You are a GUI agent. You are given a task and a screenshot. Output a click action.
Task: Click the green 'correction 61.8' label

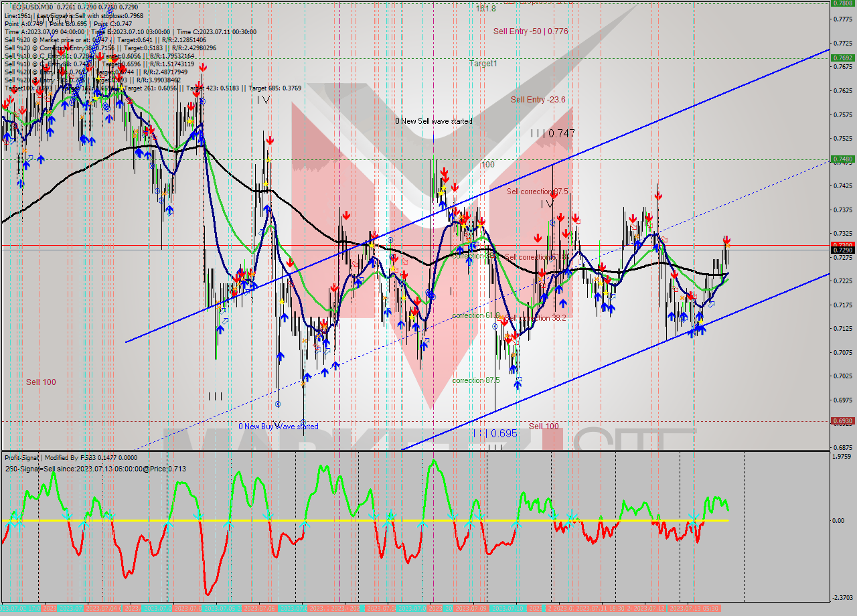[x=476, y=315]
